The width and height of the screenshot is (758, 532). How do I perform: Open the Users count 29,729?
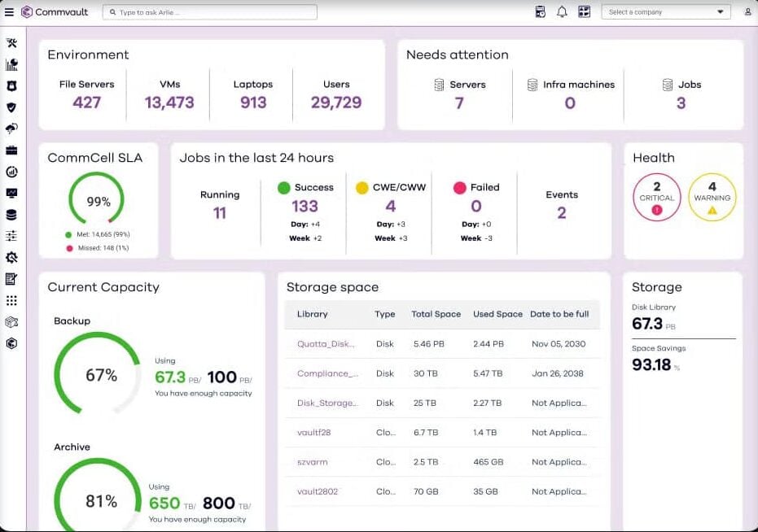point(336,102)
